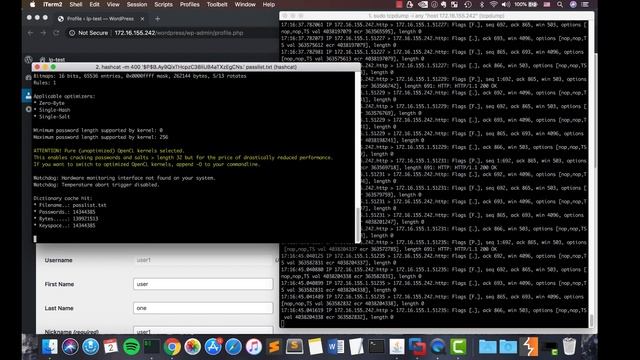Click the hashcat terminal window scrollbar
640x360 pixels.
pyautogui.click(x=358, y=224)
